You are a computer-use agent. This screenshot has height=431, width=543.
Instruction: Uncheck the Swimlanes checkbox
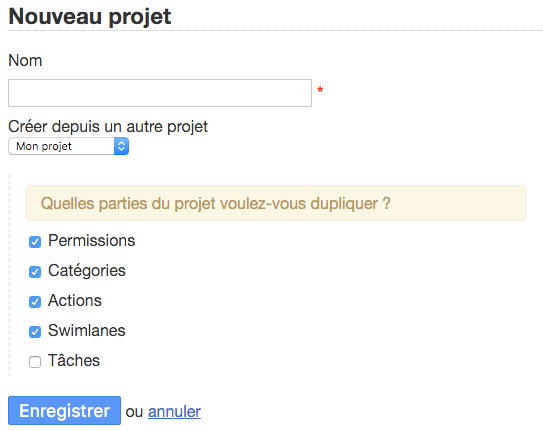[35, 332]
